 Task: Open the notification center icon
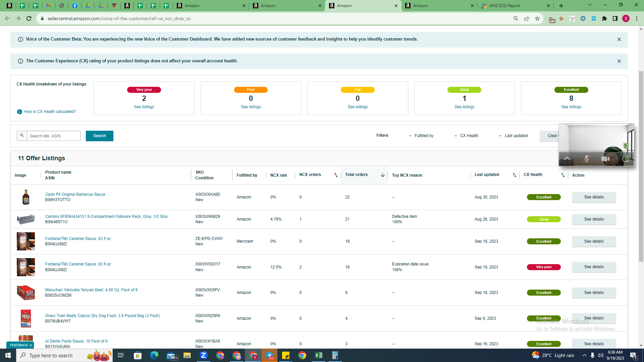coord(634,355)
